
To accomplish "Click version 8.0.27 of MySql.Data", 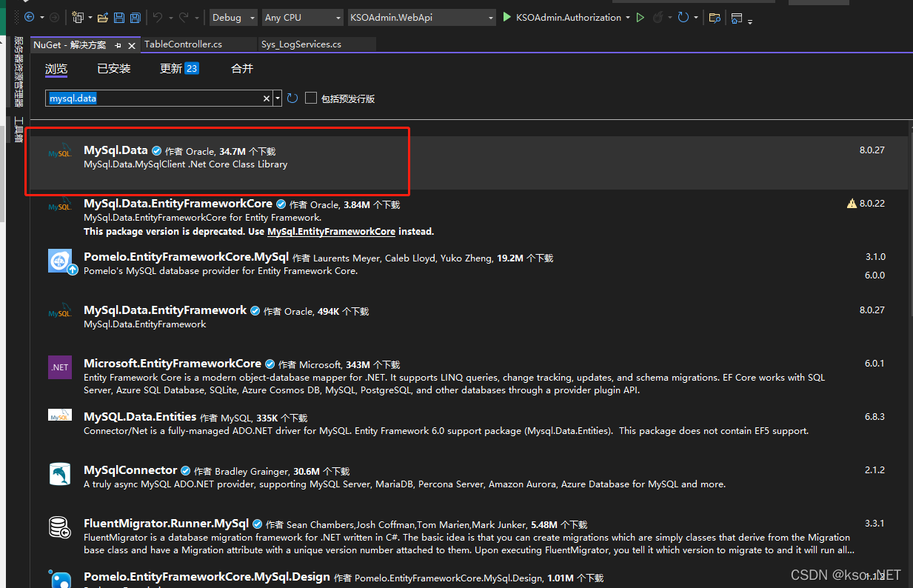I will 872,150.
